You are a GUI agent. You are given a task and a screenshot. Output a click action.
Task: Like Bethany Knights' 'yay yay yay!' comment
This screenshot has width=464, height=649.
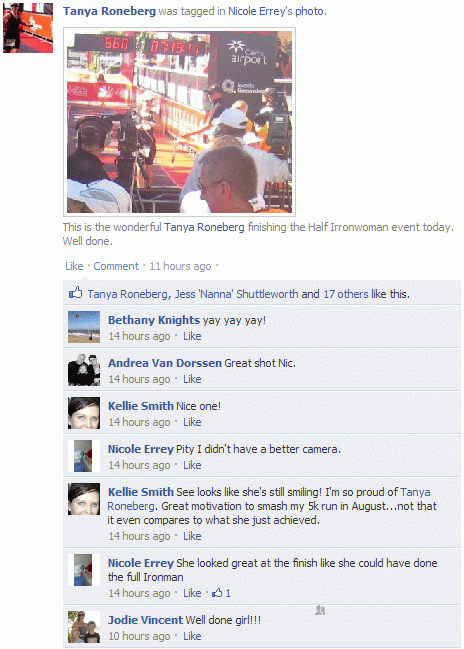pos(192,336)
